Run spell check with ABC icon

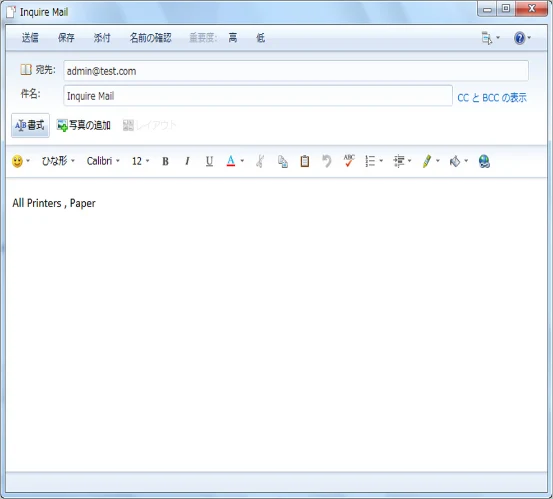[x=349, y=161]
